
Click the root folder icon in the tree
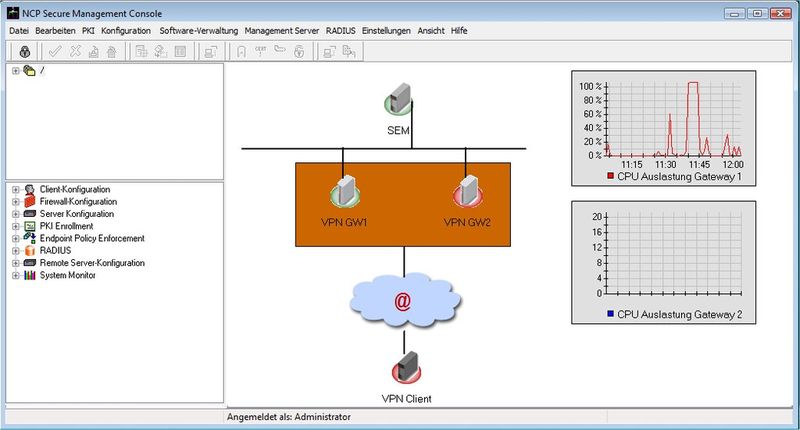pos(29,71)
